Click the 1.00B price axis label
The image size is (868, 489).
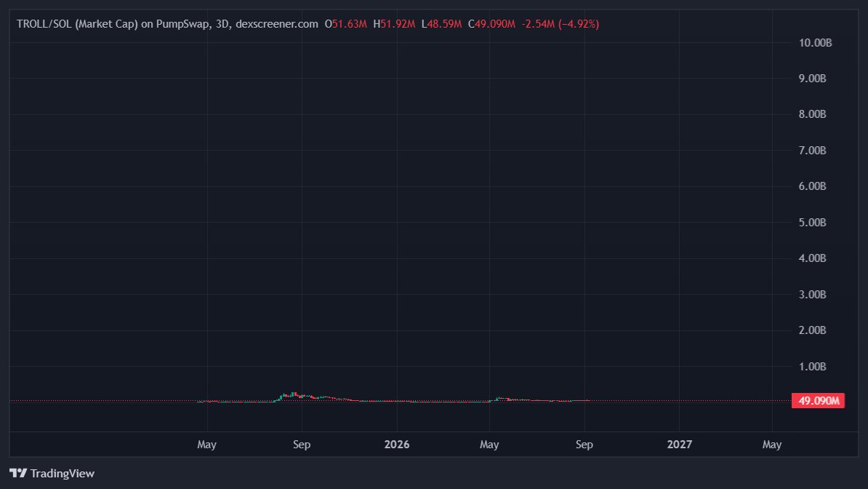tap(812, 367)
